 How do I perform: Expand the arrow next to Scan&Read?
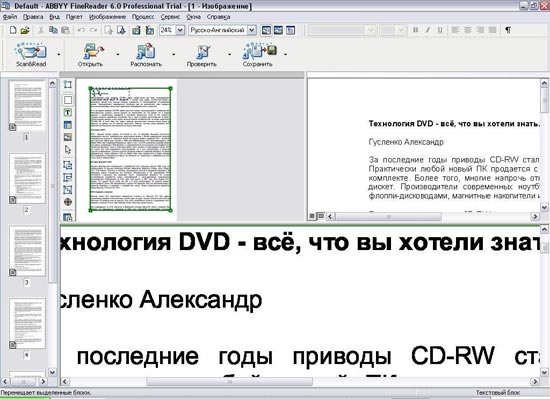click(59, 54)
